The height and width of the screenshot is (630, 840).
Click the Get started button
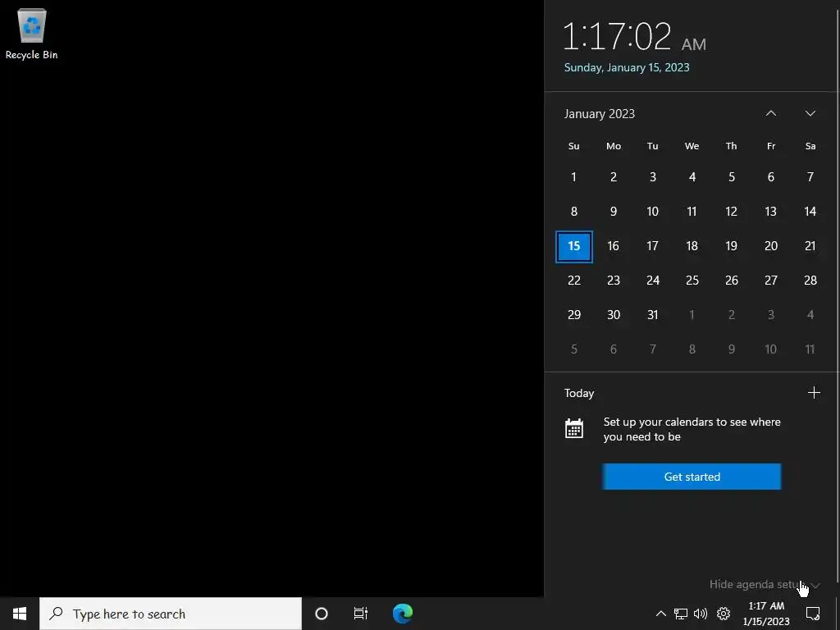(692, 477)
